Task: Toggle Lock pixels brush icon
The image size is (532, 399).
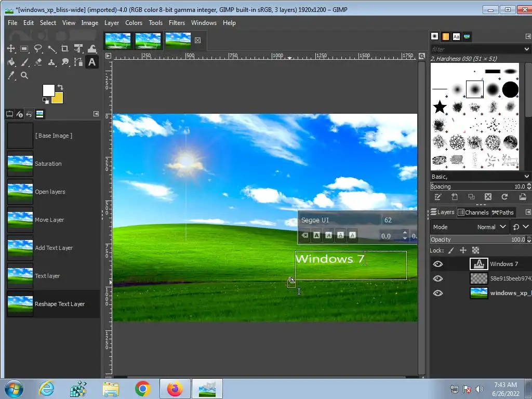Action: 451,250
